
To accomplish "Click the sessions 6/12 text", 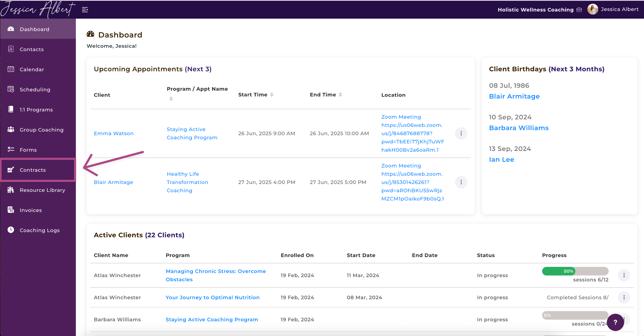I will click(x=590, y=280).
